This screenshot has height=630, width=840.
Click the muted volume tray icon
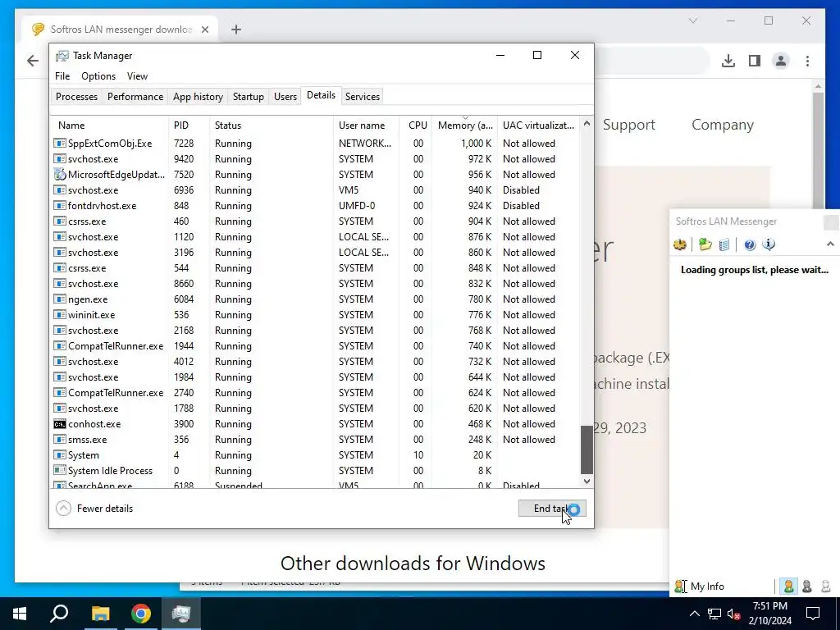(x=734, y=614)
